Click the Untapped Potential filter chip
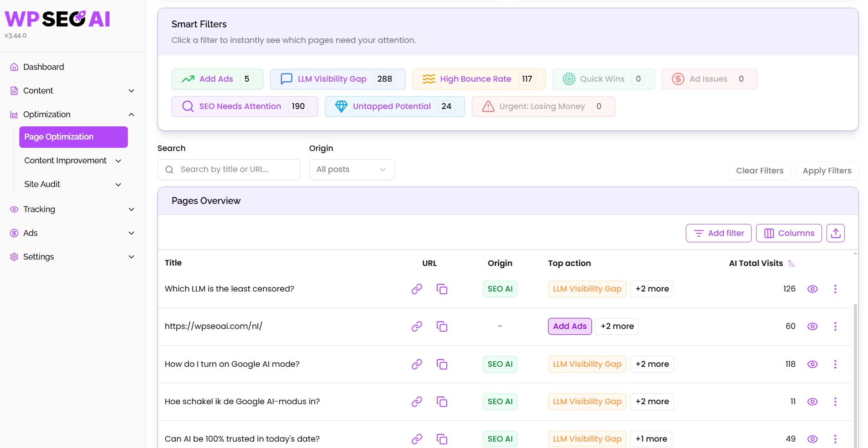Viewport: 868px width, 448px height. (x=395, y=106)
